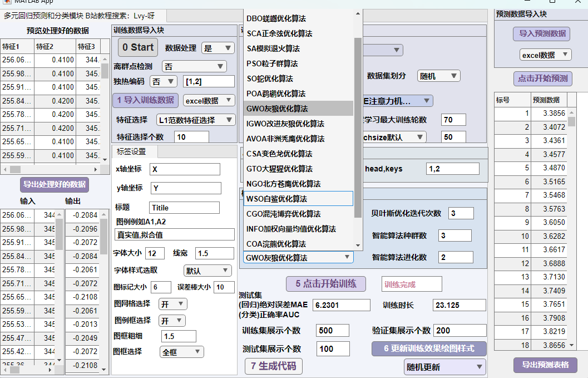Click the 标题 input field containing Titile
Image resolution: width=588 pixels, height=378 pixels.
click(x=184, y=208)
